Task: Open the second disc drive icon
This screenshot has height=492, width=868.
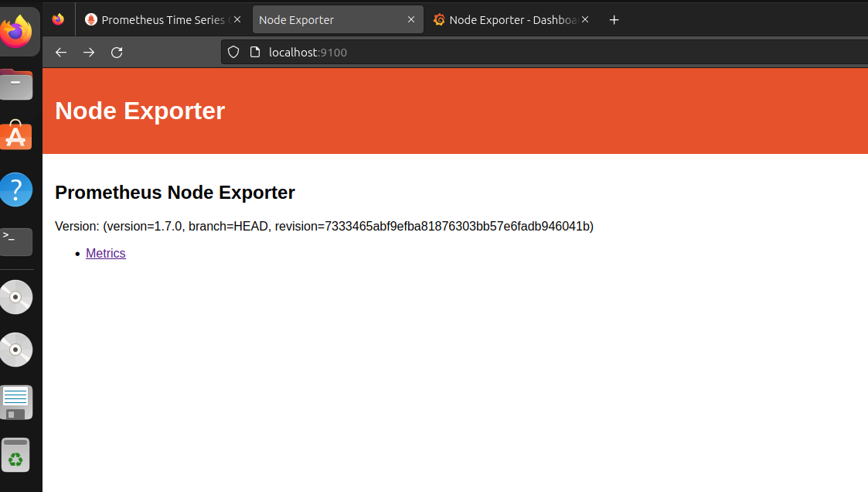Action: 16,350
